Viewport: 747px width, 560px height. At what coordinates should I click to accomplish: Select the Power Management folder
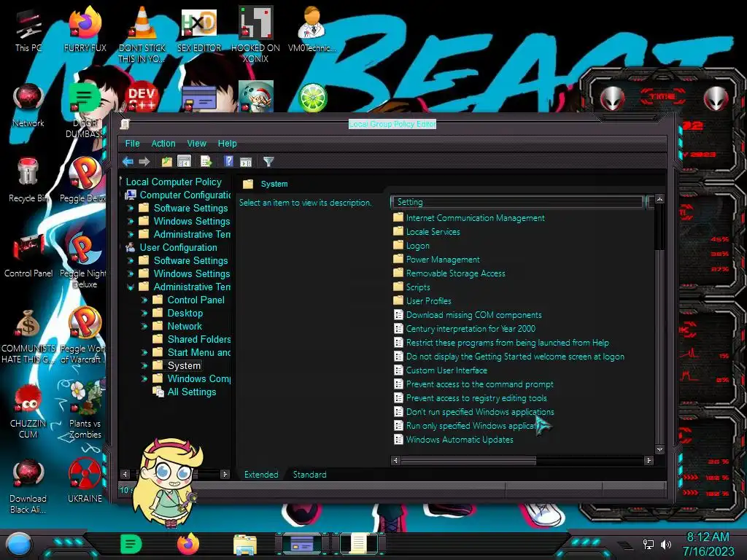[x=443, y=260]
